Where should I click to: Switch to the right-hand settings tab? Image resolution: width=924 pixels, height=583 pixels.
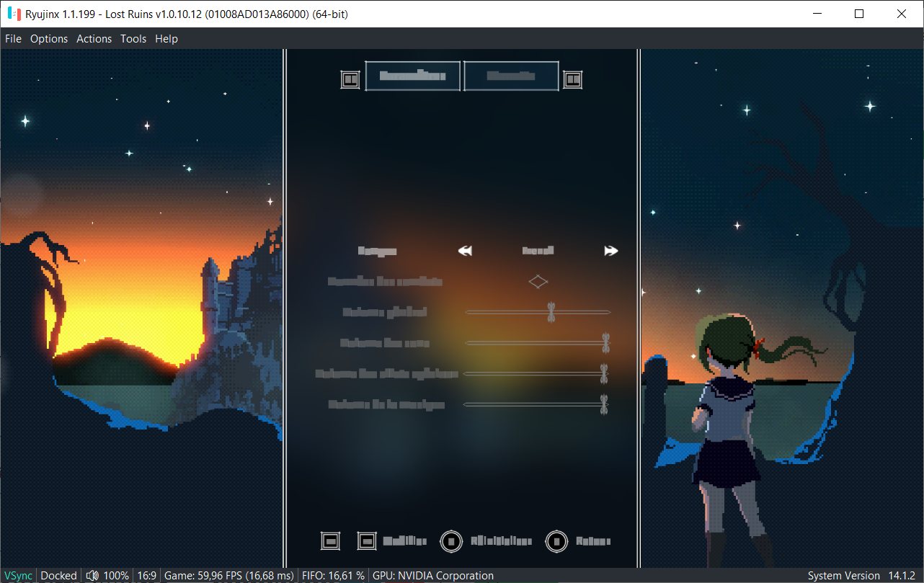coord(511,75)
